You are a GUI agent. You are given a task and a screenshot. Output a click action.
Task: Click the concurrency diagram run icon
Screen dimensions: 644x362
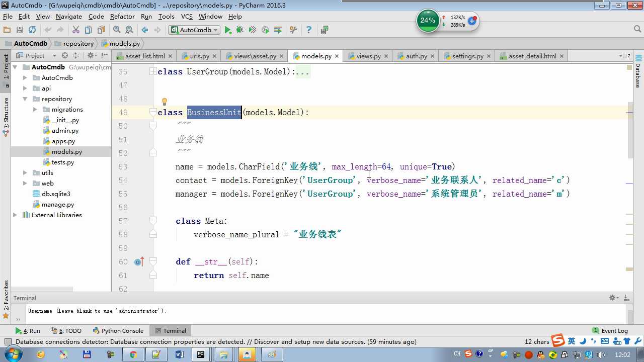[x=278, y=30]
